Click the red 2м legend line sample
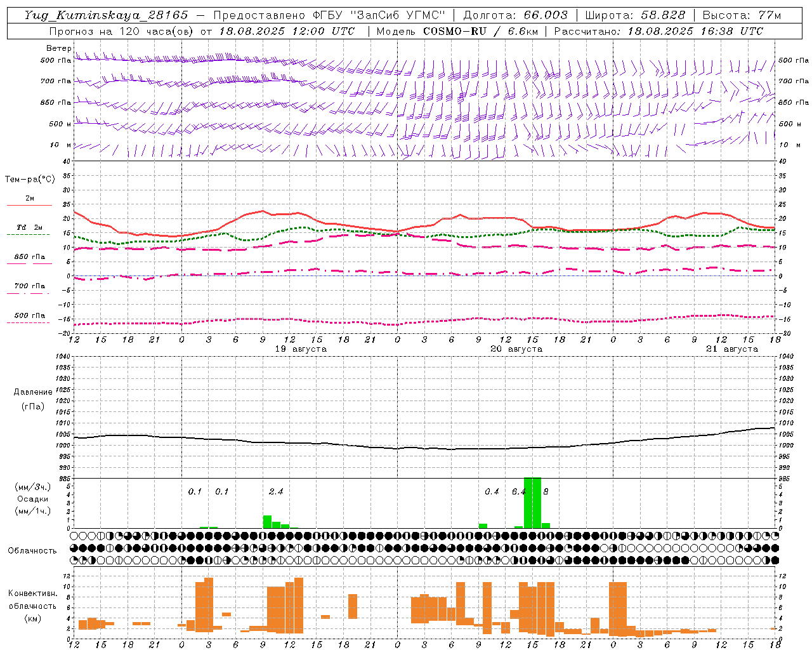812x650 pixels. click(x=29, y=205)
